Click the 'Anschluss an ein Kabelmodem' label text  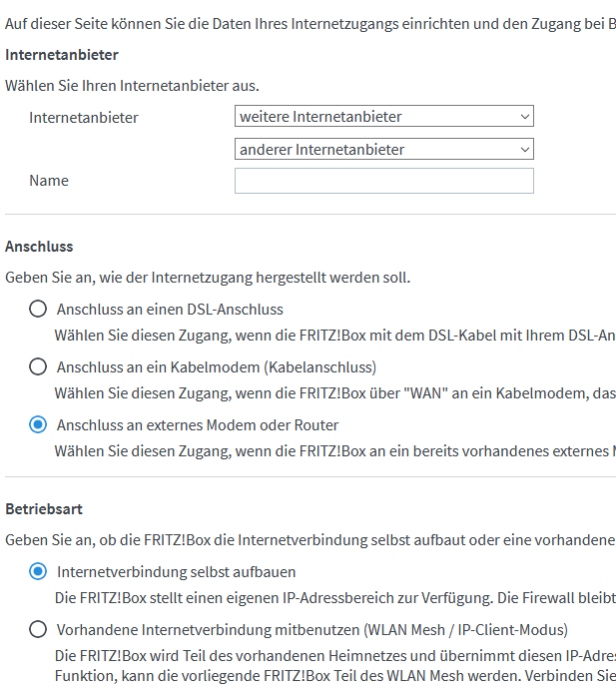pos(217,367)
